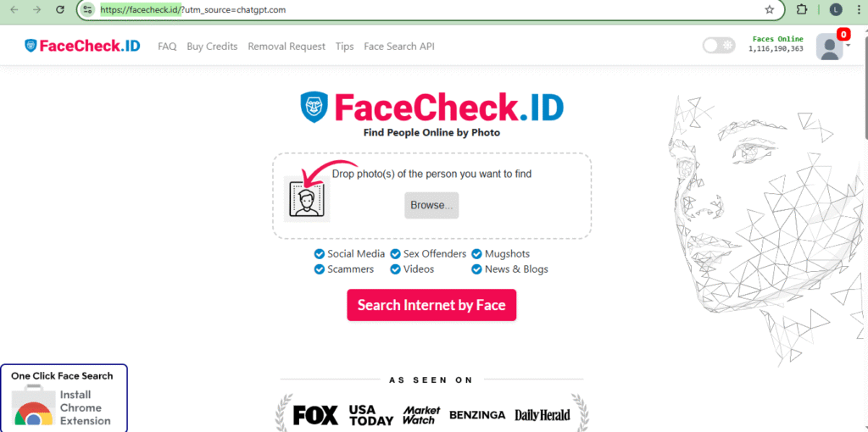Open the browser extensions puzzle icon
The width and height of the screenshot is (868, 432).
pyautogui.click(x=802, y=9)
